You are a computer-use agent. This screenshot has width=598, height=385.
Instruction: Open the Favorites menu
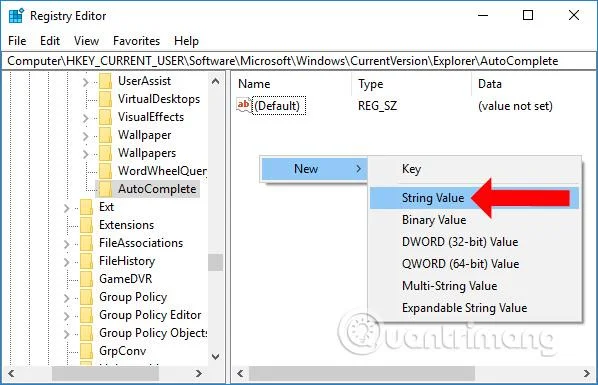point(137,41)
